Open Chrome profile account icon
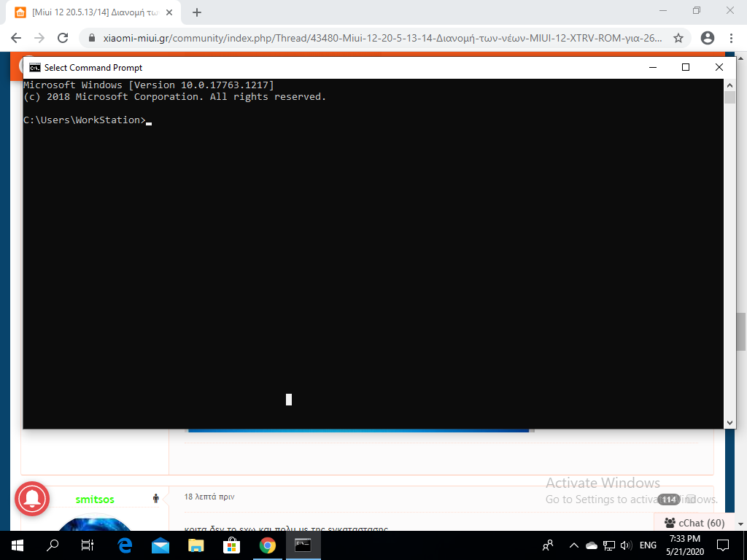This screenshot has width=747, height=560. pyautogui.click(x=708, y=38)
